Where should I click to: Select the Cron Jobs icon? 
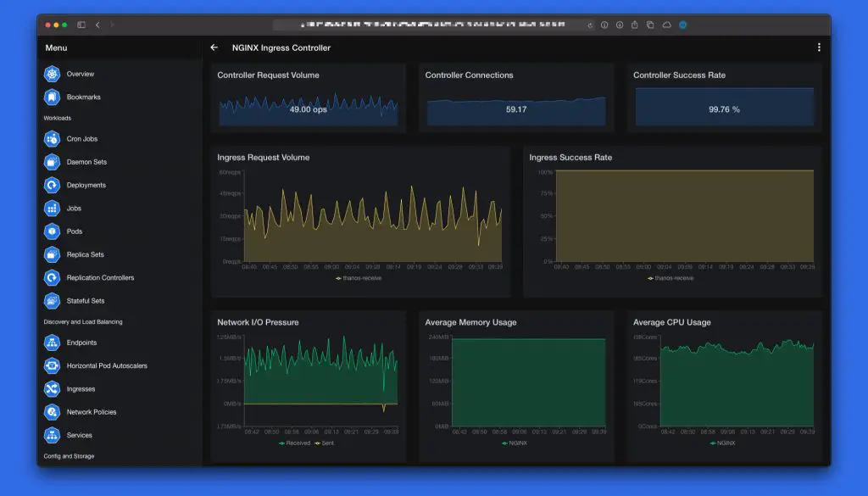pos(52,139)
